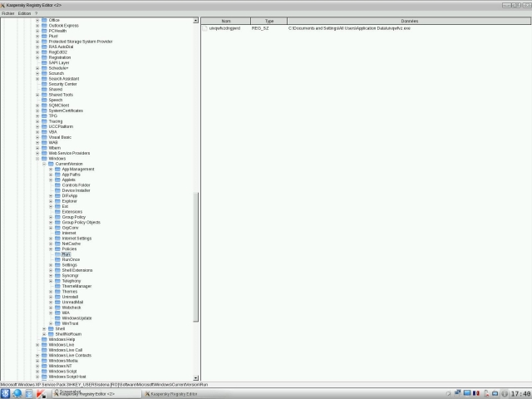Click the tree vertical scrollbar thumb
This screenshot has width=532, height=399.
(x=196, y=257)
